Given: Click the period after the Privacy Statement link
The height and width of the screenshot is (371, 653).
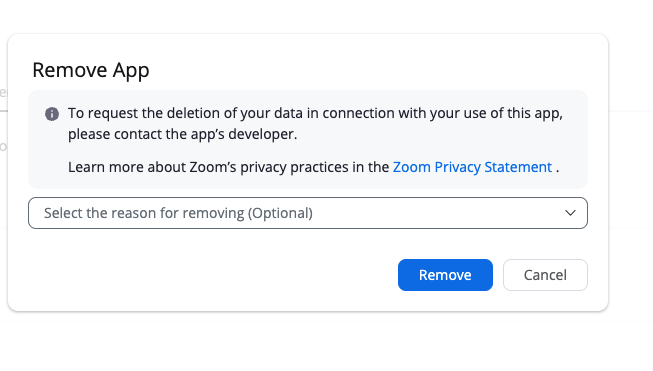Looking at the screenshot, I should click(558, 168).
